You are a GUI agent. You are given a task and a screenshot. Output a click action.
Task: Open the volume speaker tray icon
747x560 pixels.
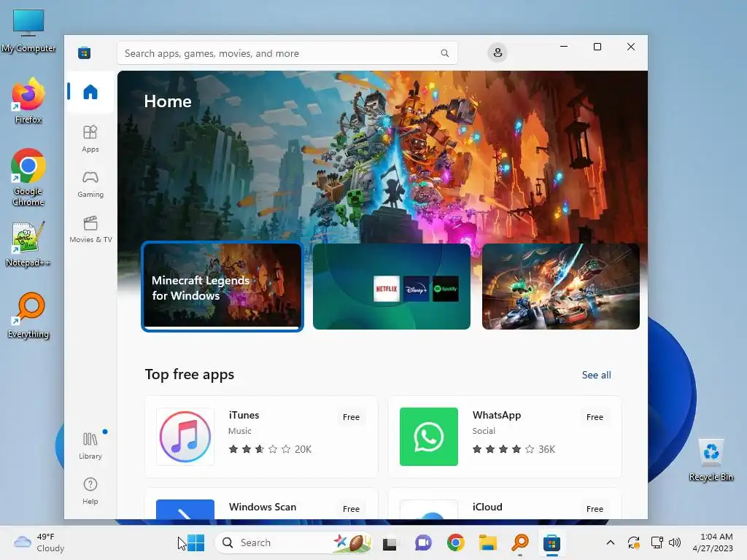pyautogui.click(x=675, y=542)
